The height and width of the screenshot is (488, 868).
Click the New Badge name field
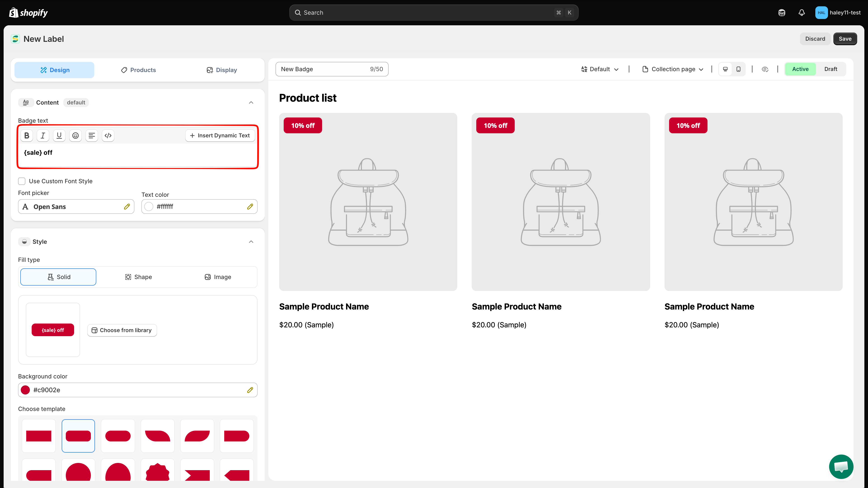coord(332,69)
